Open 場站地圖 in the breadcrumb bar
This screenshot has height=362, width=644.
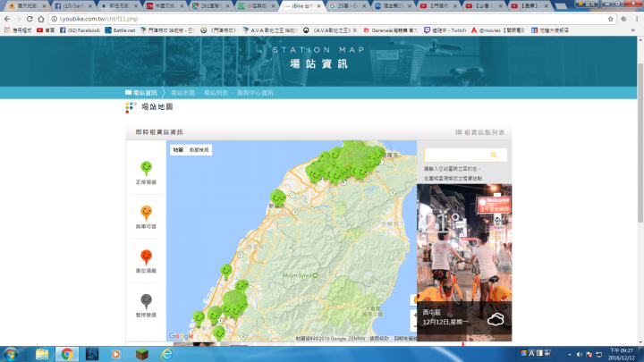click(x=182, y=93)
